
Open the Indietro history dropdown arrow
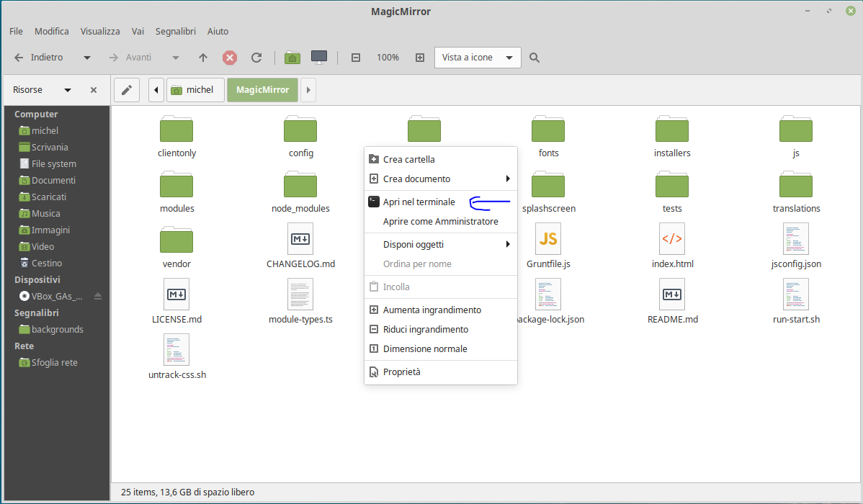tap(87, 57)
